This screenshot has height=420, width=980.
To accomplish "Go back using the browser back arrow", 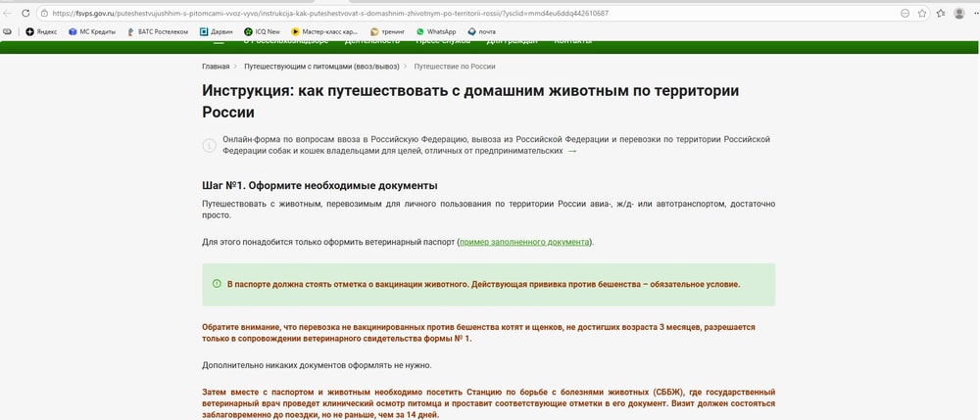I will pos(8,13).
